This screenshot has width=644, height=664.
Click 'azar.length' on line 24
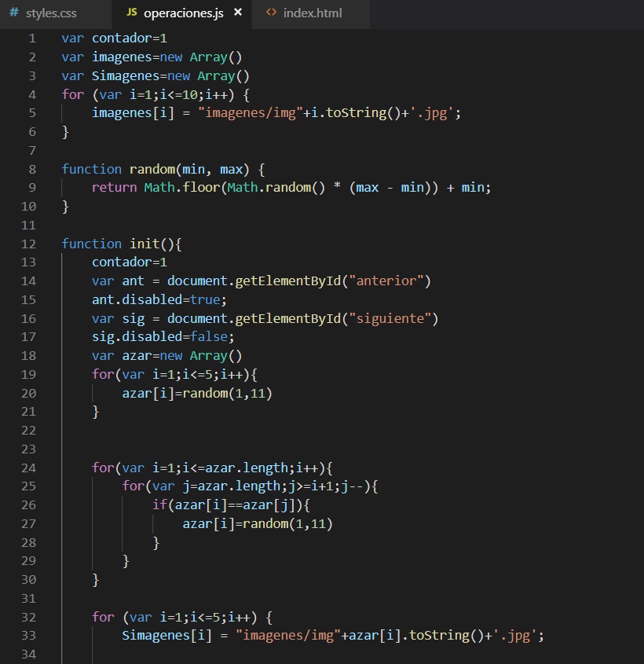[247, 468]
